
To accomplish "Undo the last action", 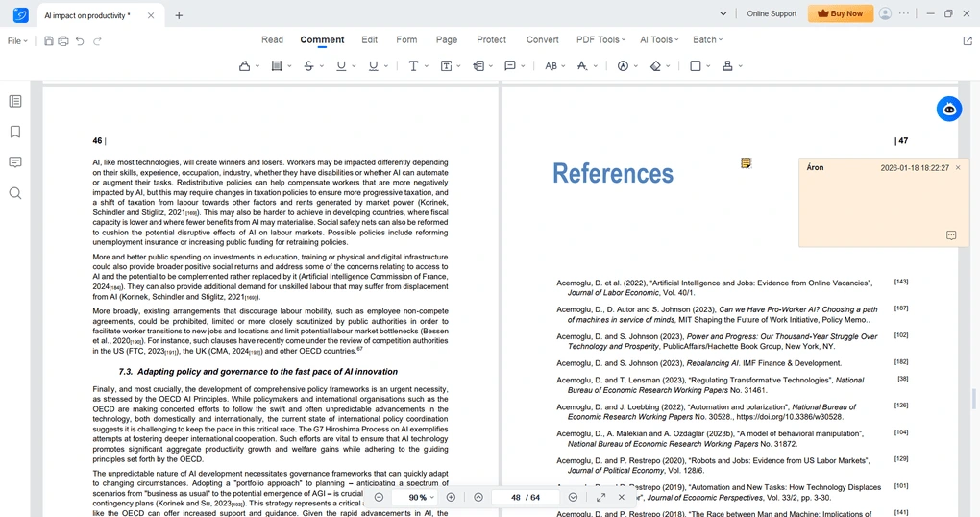I will pos(80,40).
